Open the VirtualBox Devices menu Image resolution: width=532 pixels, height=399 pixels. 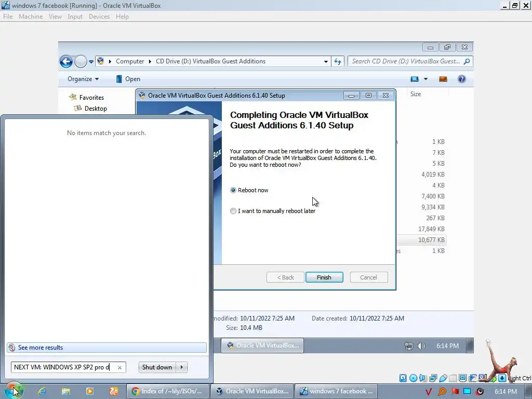99,17
